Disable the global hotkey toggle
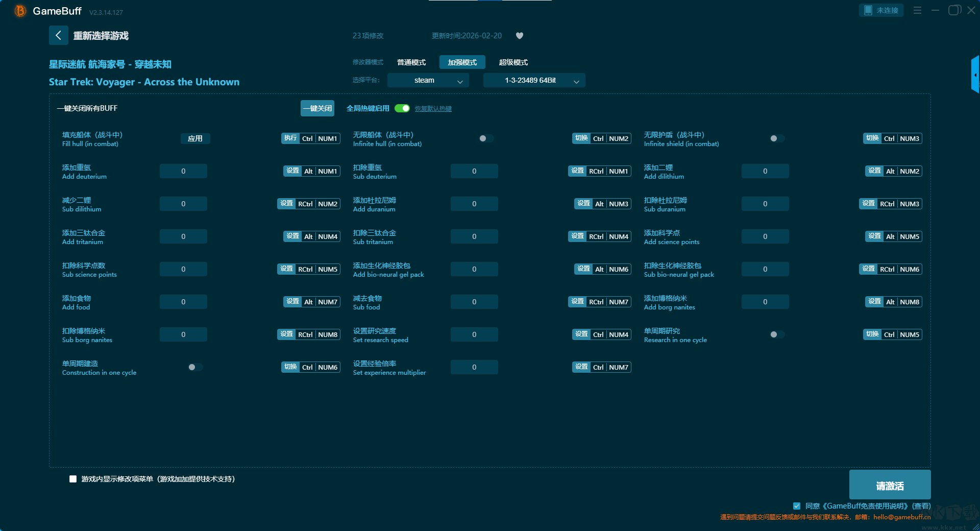The image size is (980, 531). tap(402, 108)
